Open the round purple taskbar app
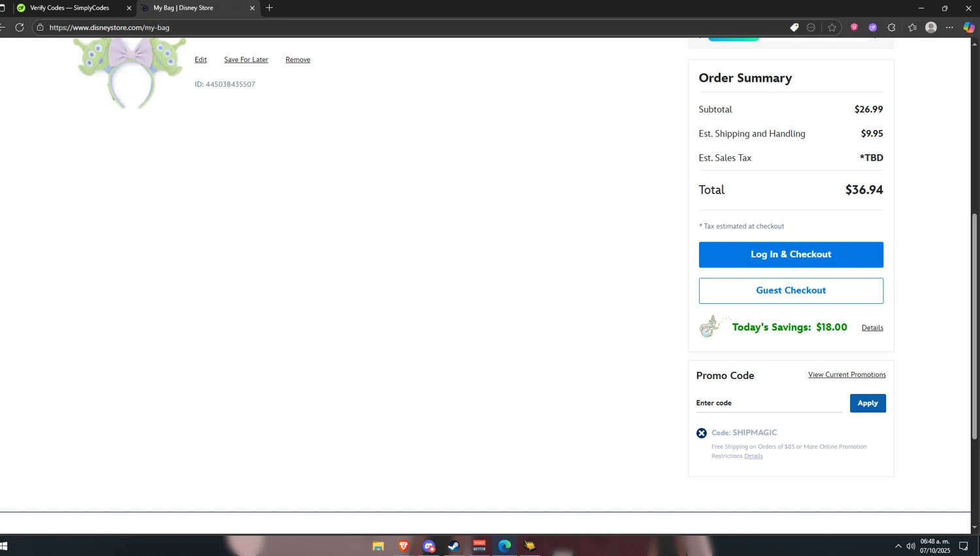This screenshot has width=980, height=556. pos(429,546)
